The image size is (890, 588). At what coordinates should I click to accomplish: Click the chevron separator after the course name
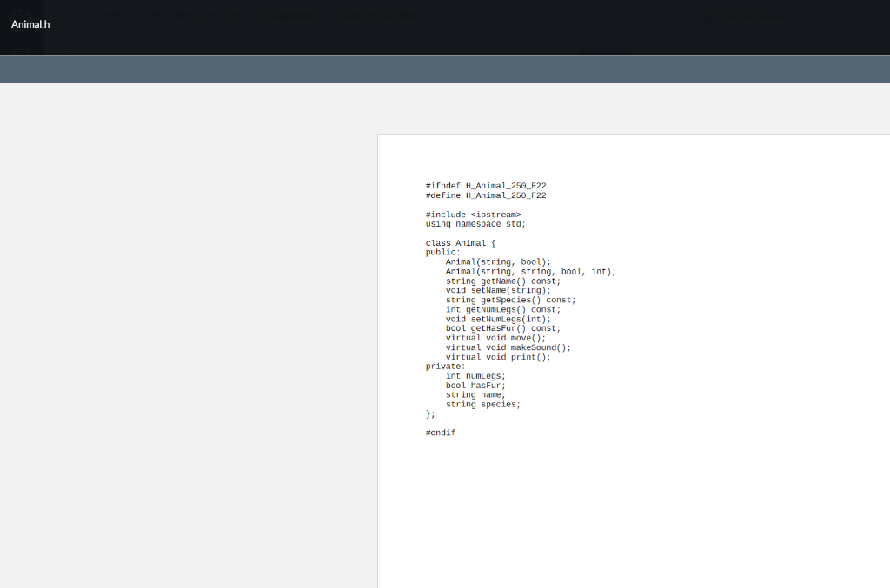coord(226,16)
